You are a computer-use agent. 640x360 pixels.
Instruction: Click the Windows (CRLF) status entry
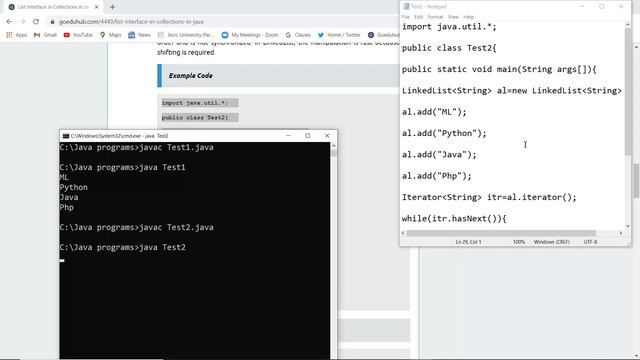pos(551,242)
